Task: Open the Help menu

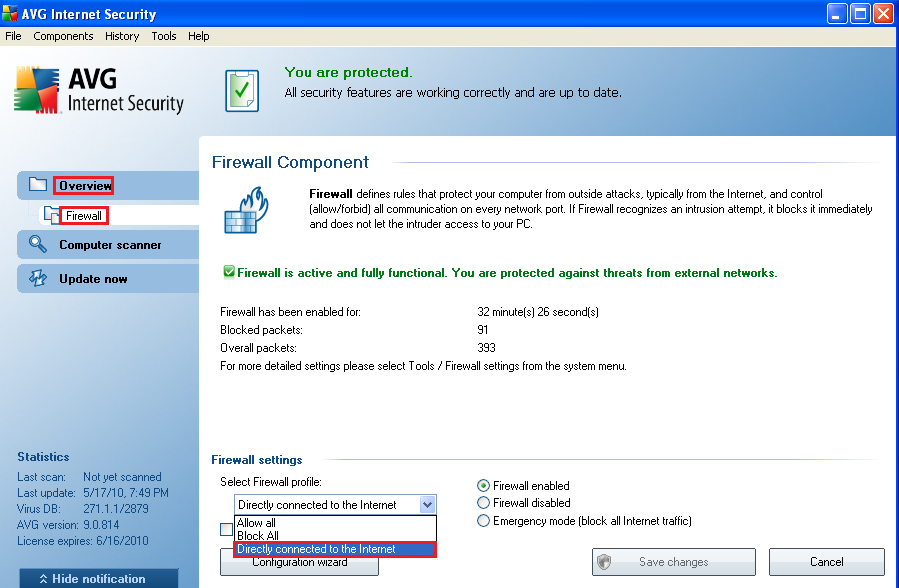Action: click(x=198, y=36)
